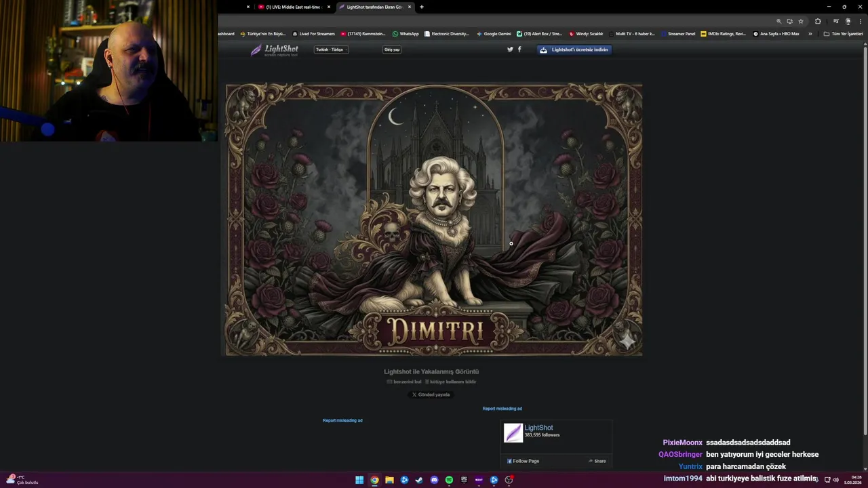The height and width of the screenshot is (488, 868).
Task: Click kötüye kullanım bildir link
Action: tap(450, 382)
